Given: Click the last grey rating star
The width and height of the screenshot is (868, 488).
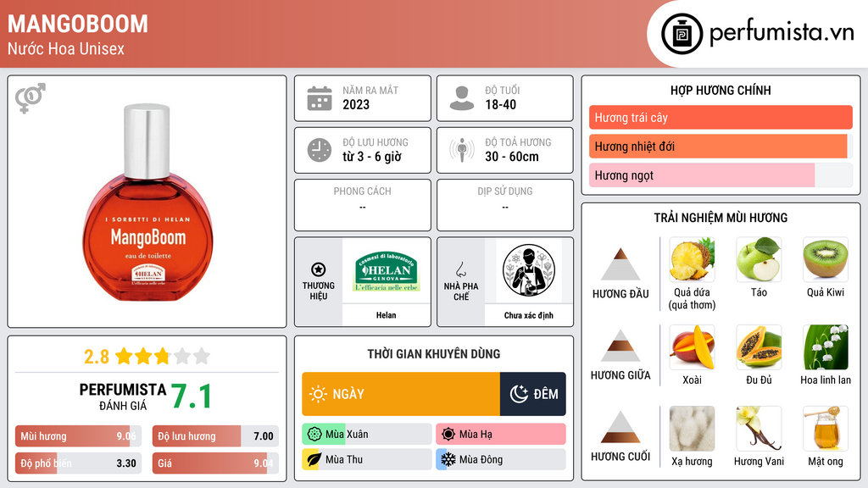Looking at the screenshot, I should tap(202, 356).
